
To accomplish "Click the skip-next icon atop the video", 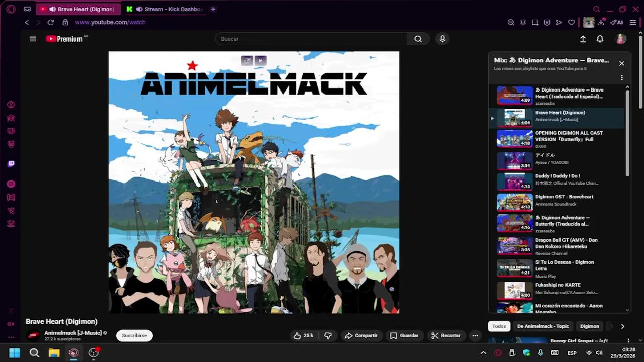I will click(x=260, y=60).
